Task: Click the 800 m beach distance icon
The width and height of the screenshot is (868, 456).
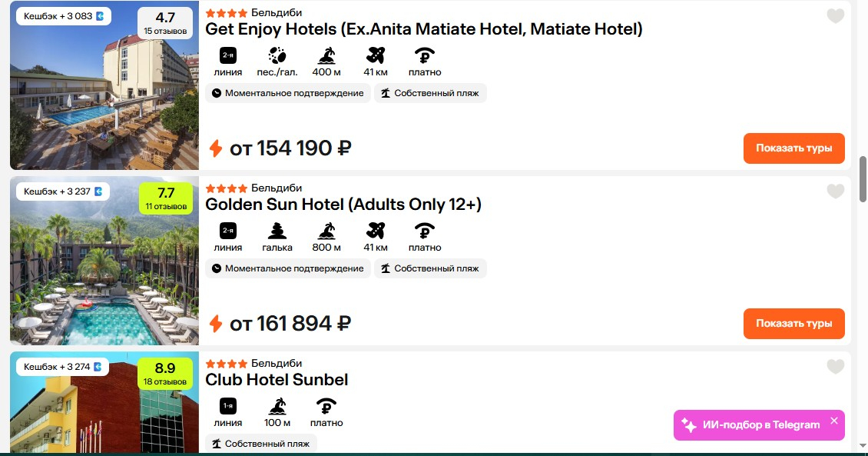Action: point(326,231)
